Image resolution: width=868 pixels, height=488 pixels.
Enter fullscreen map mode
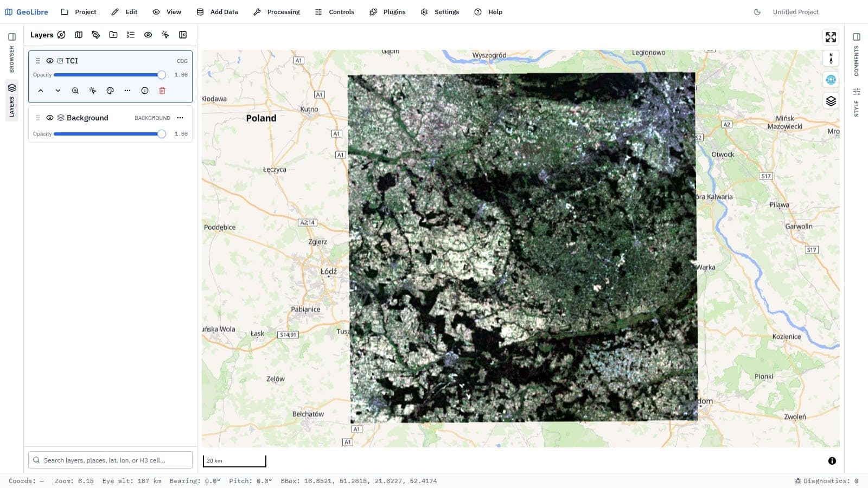click(x=831, y=37)
